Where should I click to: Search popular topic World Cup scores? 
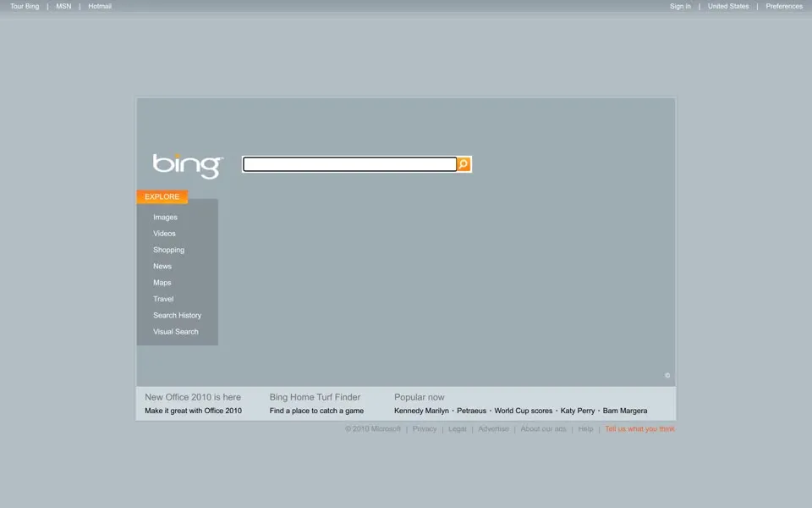click(x=523, y=411)
